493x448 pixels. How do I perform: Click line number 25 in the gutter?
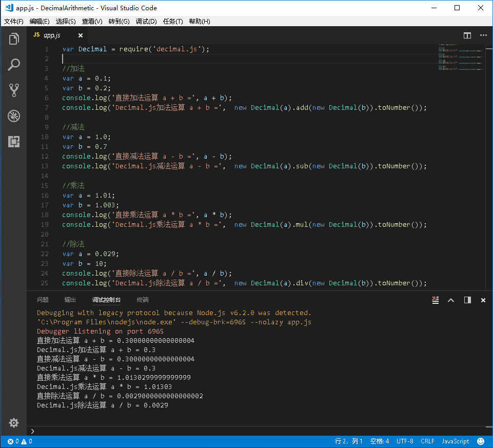click(45, 283)
